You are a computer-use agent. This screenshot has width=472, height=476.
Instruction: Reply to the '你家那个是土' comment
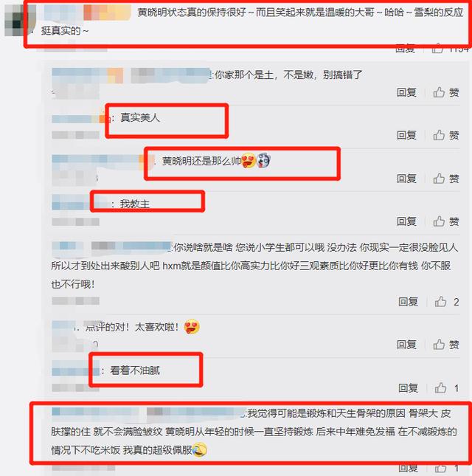406,92
